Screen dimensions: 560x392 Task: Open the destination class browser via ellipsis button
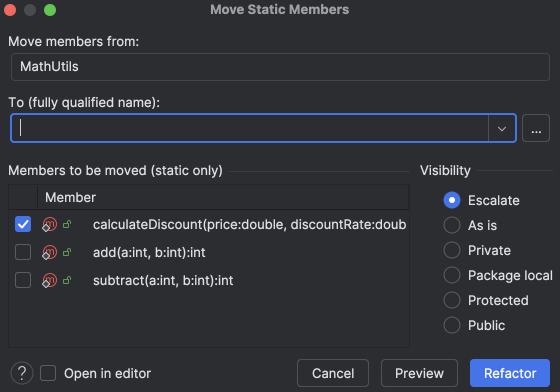pyautogui.click(x=536, y=128)
